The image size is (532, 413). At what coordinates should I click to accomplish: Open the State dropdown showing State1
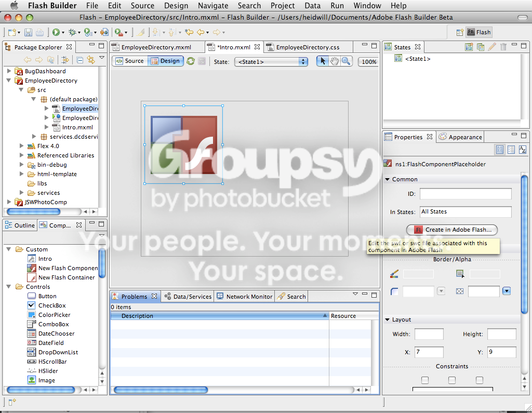pyautogui.click(x=271, y=62)
